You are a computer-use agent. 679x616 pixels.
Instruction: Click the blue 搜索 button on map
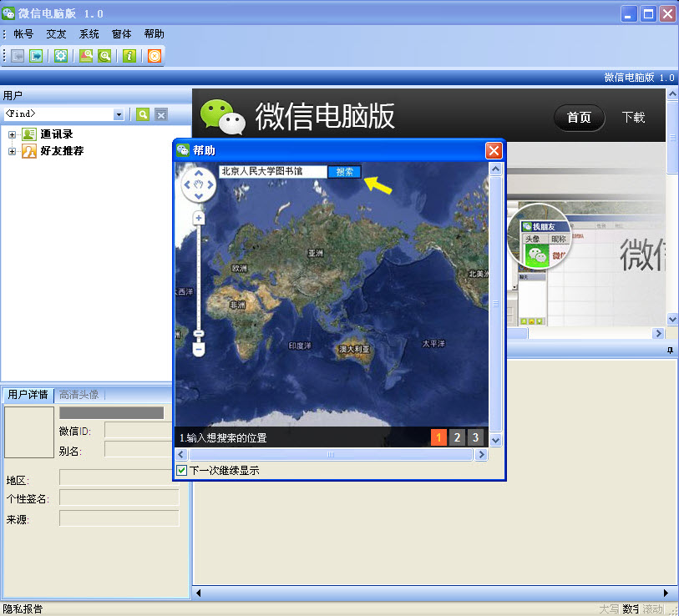coord(344,172)
